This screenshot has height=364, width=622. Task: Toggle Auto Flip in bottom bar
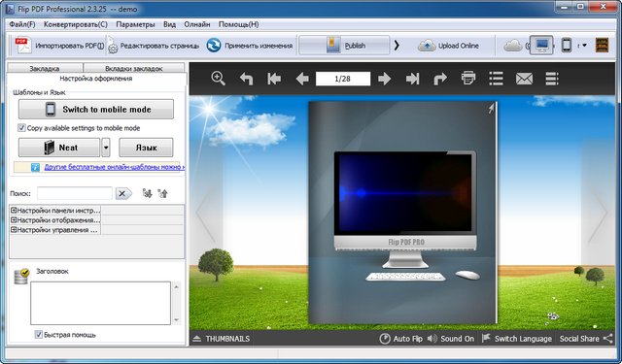tap(401, 339)
